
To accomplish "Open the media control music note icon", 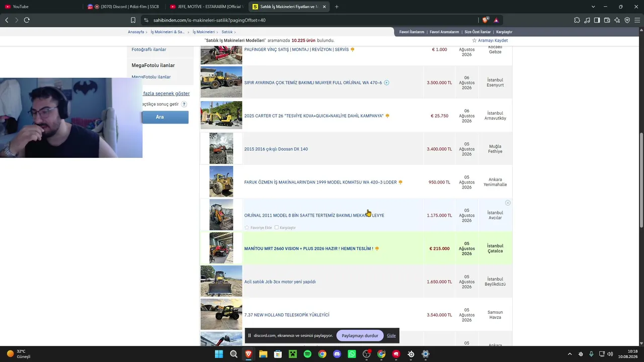I will [587, 20].
